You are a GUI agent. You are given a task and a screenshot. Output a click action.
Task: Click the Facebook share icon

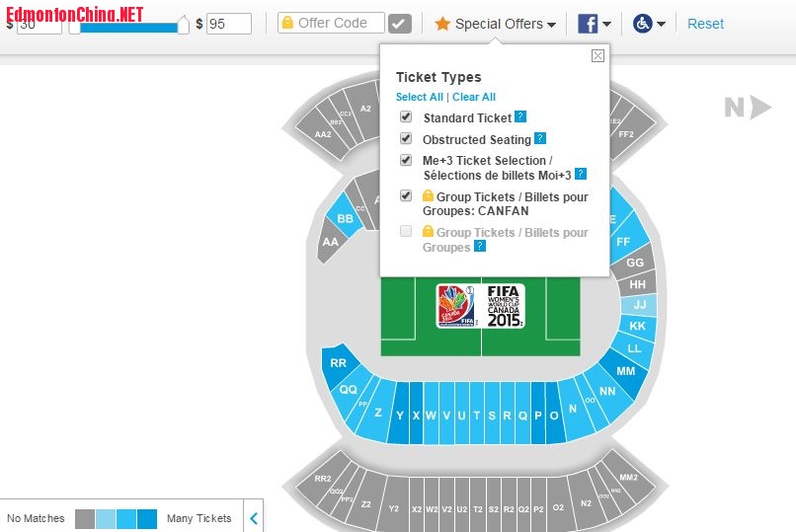588,24
